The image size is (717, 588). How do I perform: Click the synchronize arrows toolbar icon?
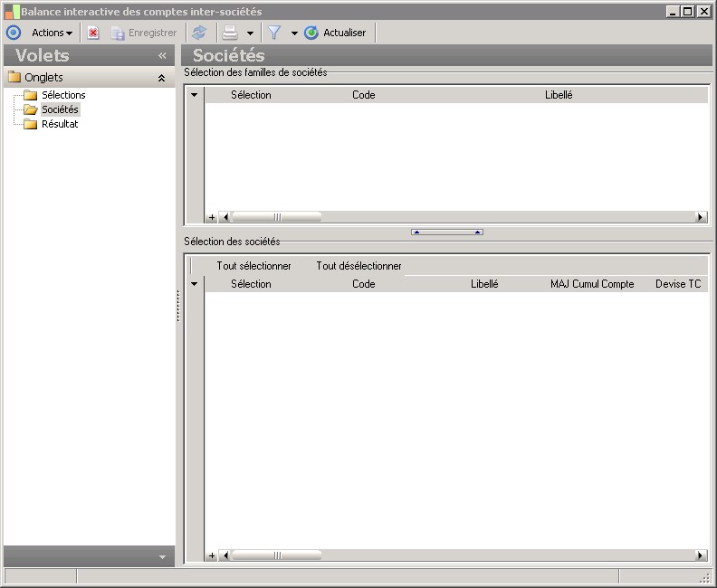tap(199, 33)
